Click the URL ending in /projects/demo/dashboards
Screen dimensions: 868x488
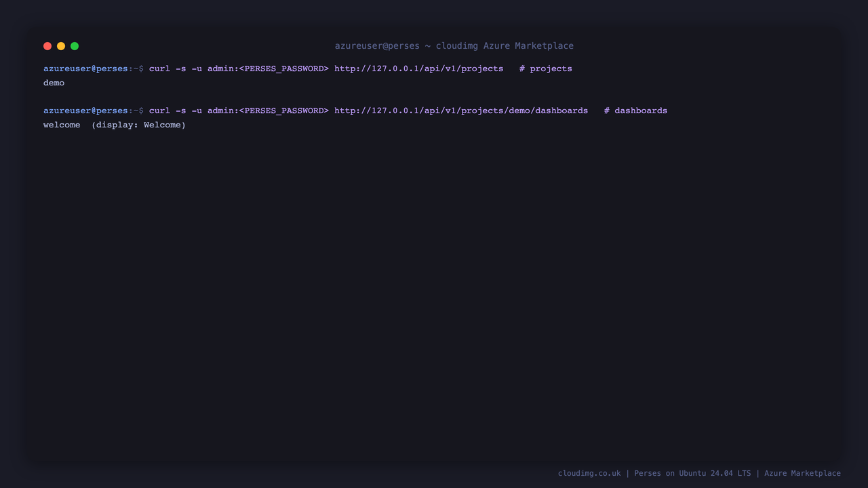[461, 110]
